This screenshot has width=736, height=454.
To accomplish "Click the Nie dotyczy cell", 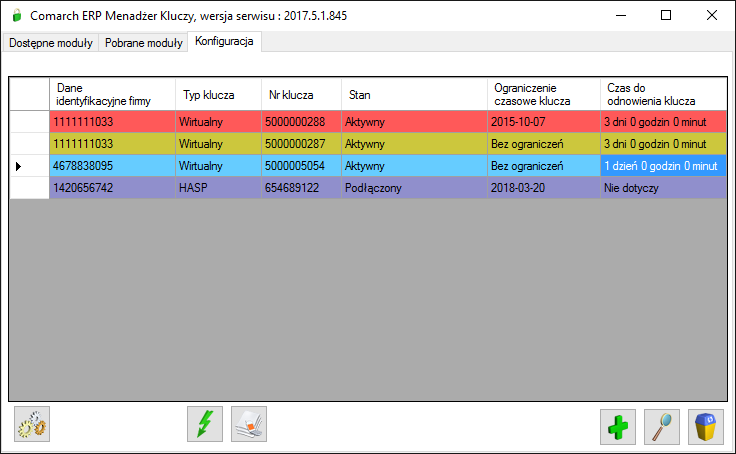I will point(663,188).
